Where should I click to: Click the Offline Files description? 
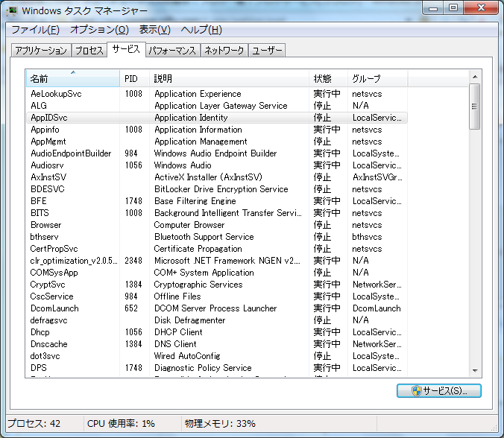[177, 296]
